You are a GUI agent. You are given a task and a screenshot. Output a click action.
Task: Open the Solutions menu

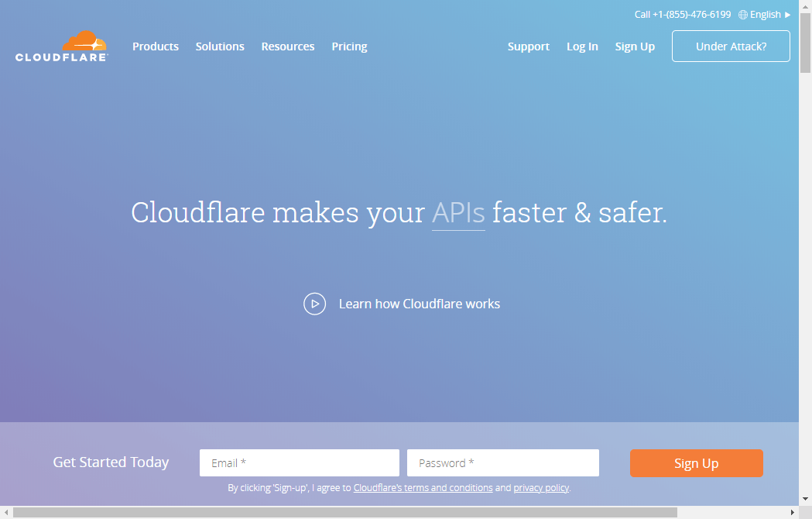220,46
